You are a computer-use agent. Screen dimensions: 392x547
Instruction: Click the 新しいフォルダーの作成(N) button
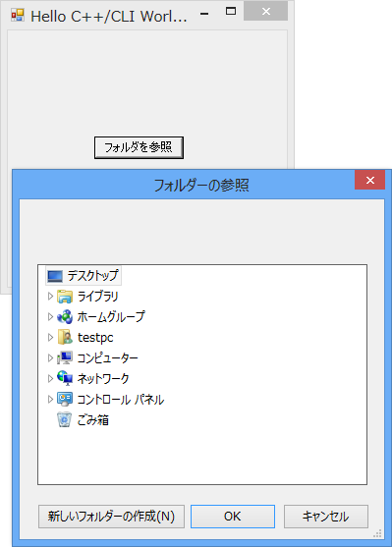(111, 517)
